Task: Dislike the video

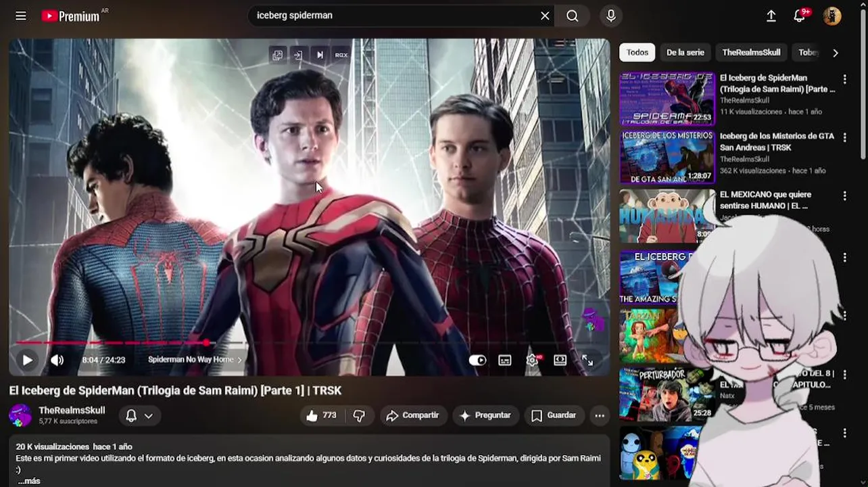Action: coord(360,415)
